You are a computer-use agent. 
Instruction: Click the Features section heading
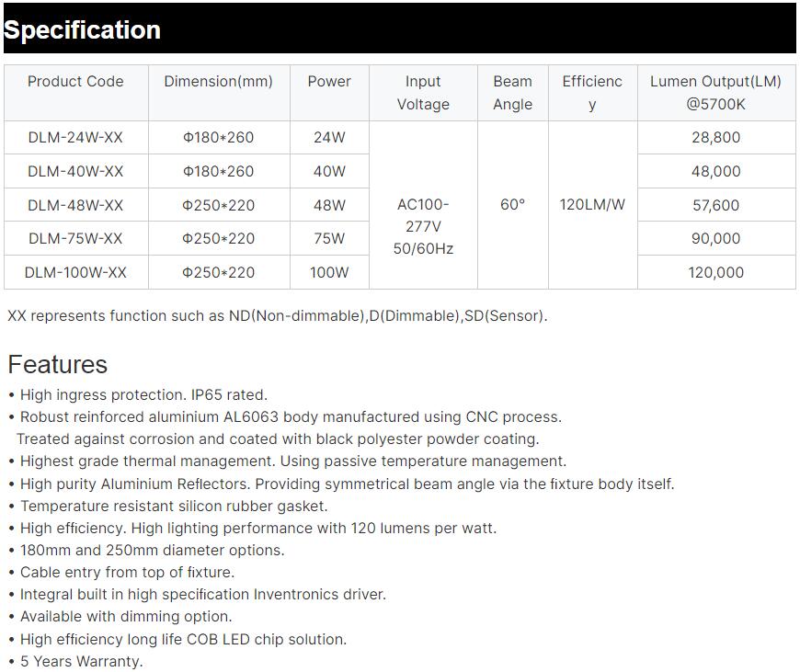coord(58,365)
